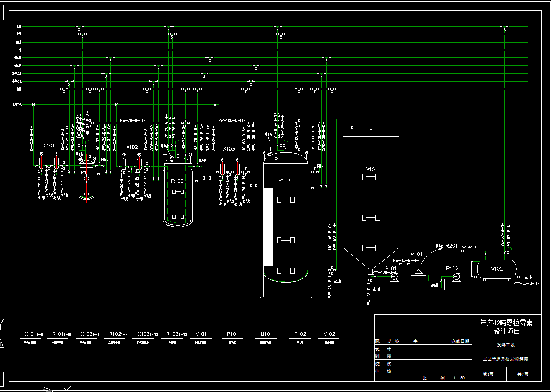Select the M101 label above the separator

point(417,254)
